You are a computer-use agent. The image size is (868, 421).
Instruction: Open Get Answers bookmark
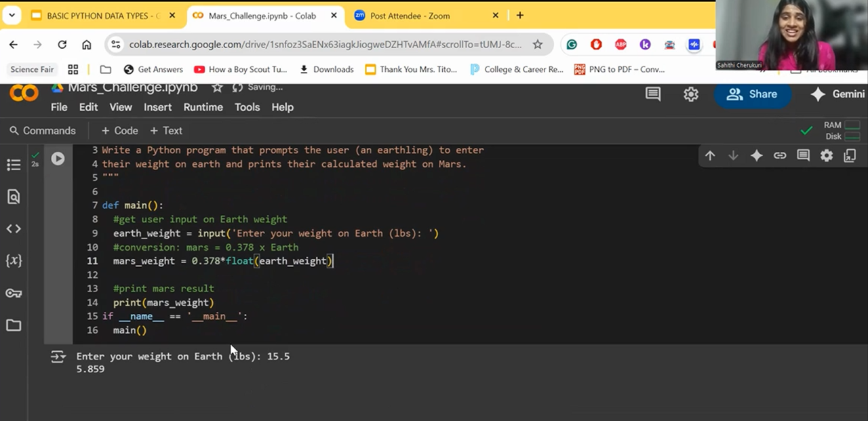(153, 69)
